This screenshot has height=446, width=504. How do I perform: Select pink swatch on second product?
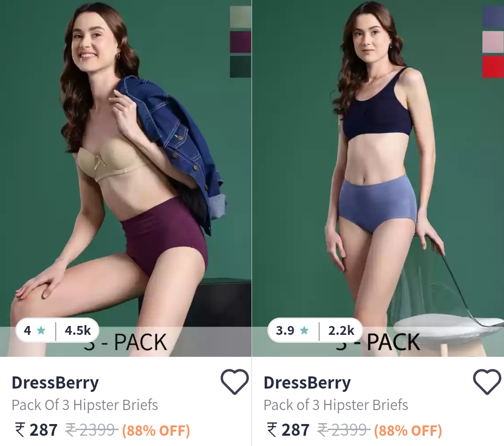click(493, 42)
